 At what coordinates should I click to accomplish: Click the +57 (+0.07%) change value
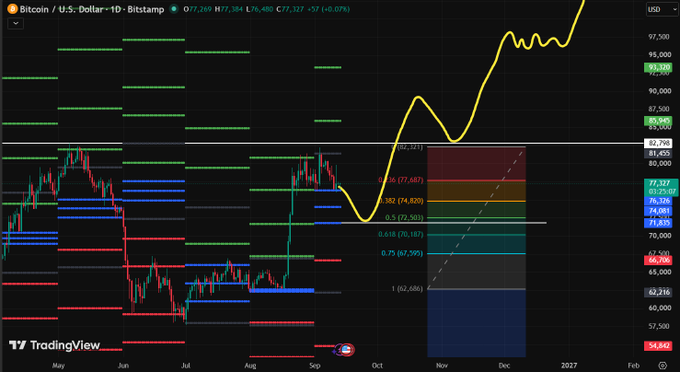tap(328, 9)
